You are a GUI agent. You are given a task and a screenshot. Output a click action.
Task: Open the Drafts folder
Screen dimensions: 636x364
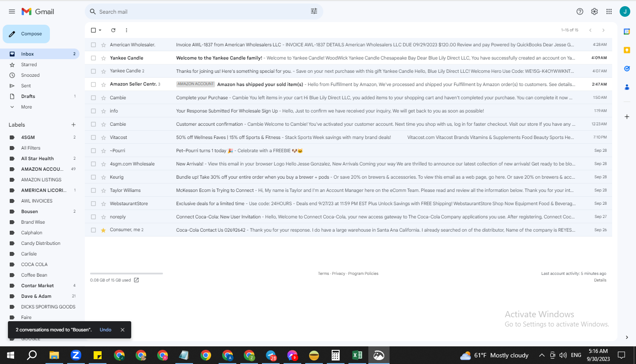[40, 96]
